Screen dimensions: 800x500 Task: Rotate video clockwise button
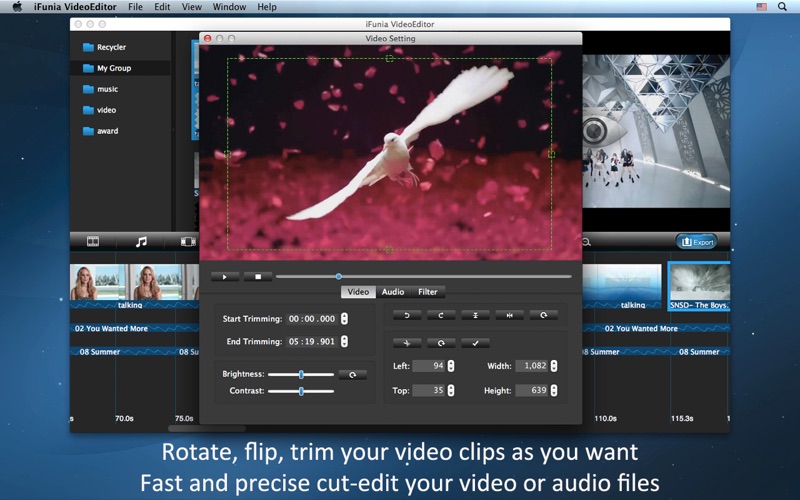click(x=441, y=315)
